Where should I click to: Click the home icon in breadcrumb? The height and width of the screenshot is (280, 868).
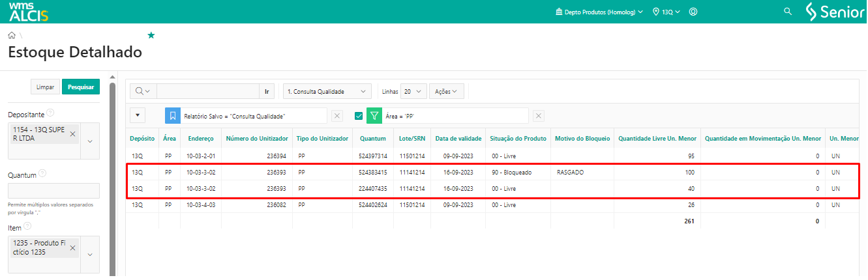point(12,35)
